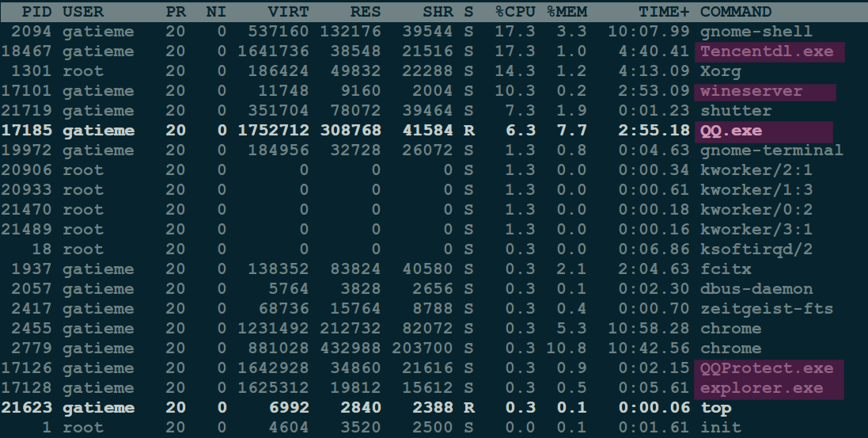Click the kworker/1:3 command
The width and height of the screenshot is (868, 438).
pyautogui.click(x=756, y=190)
